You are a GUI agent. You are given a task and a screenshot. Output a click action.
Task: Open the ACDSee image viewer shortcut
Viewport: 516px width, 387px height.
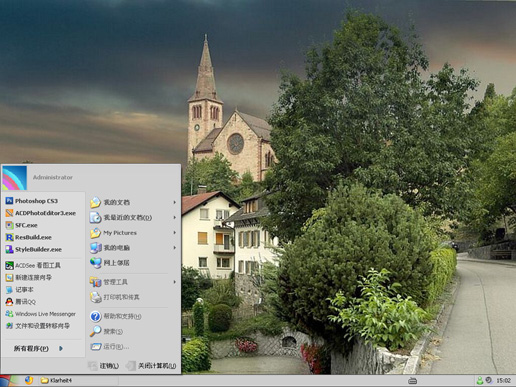(33, 265)
